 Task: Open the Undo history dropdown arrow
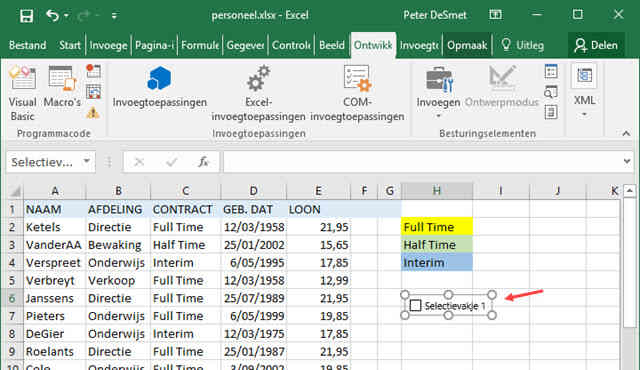point(66,16)
